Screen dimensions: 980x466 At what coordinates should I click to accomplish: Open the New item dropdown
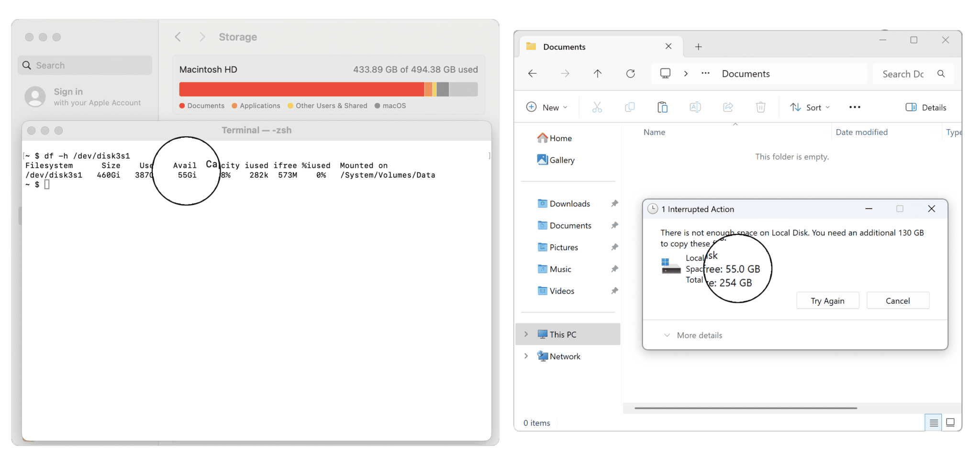547,107
